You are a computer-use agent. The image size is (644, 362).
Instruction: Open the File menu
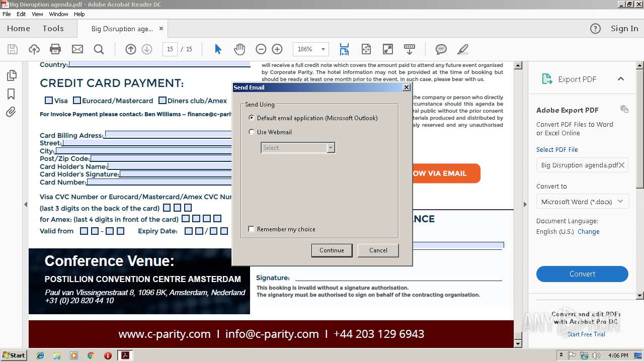7,14
